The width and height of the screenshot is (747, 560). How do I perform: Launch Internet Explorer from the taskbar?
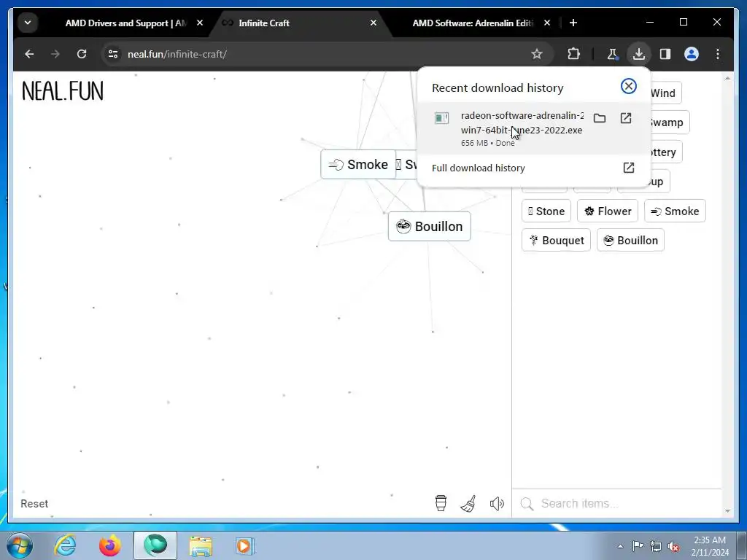pos(65,545)
